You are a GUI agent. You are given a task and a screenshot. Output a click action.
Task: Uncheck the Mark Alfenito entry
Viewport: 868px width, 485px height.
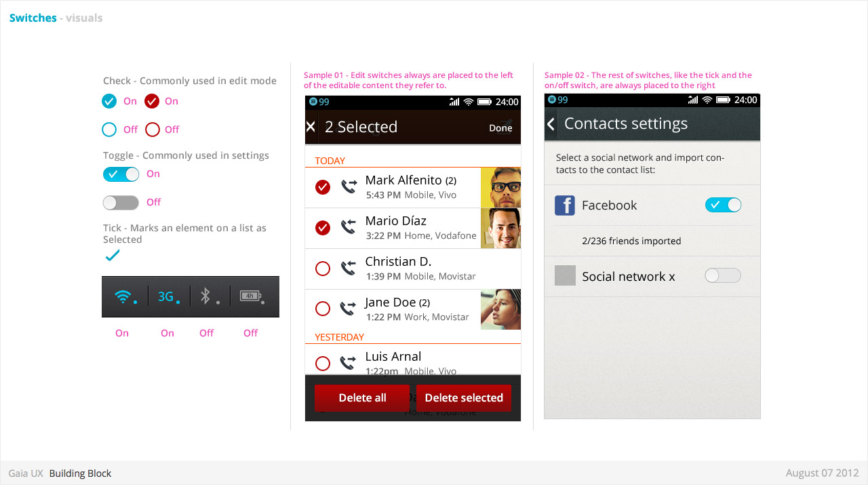(323, 187)
